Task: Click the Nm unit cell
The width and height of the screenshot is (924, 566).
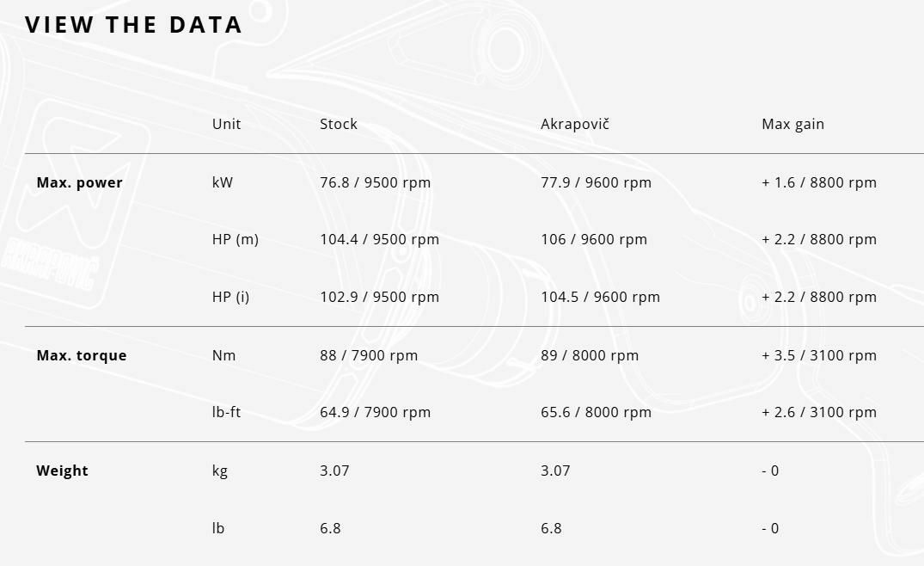Action: (223, 355)
